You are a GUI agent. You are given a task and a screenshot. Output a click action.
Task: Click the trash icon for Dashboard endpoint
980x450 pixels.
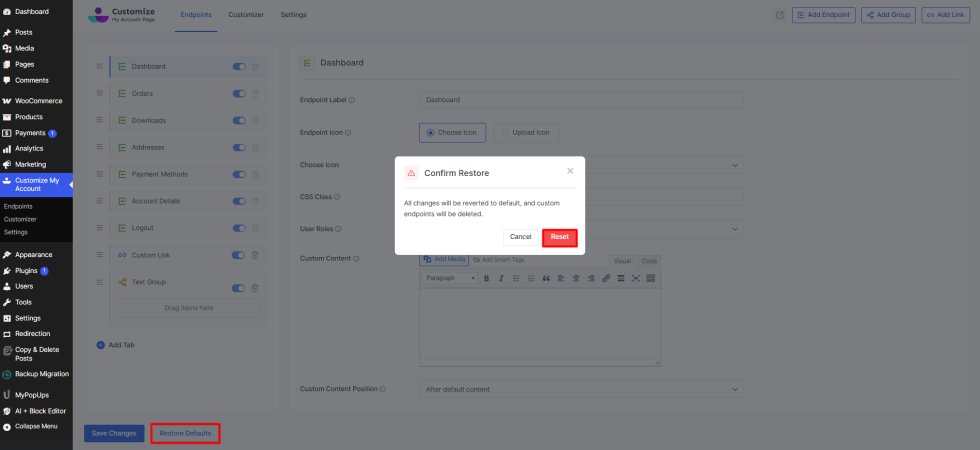[256, 67]
